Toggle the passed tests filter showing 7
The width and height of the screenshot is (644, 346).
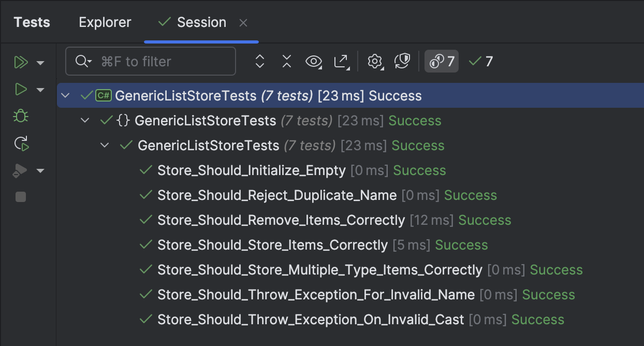(480, 61)
